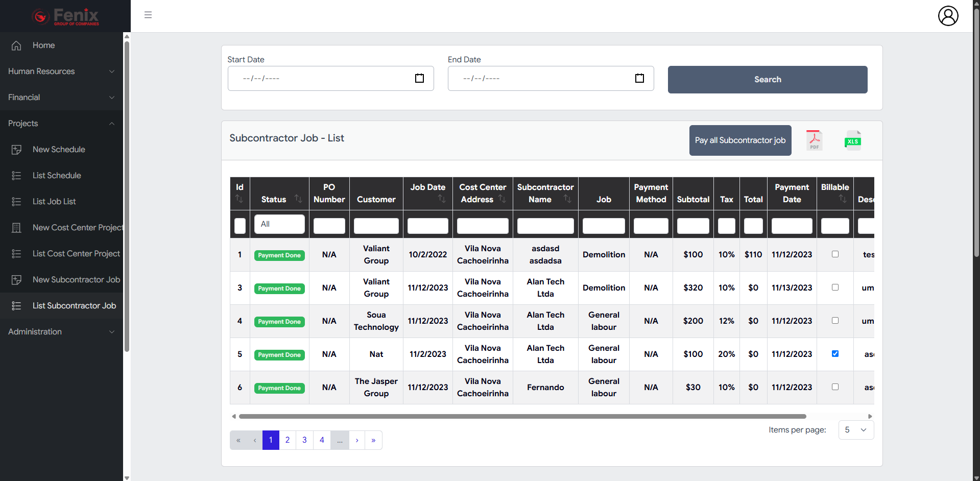Screen dimensions: 980x481
Task: Click List Subcontractor Job icon
Action: (x=16, y=306)
